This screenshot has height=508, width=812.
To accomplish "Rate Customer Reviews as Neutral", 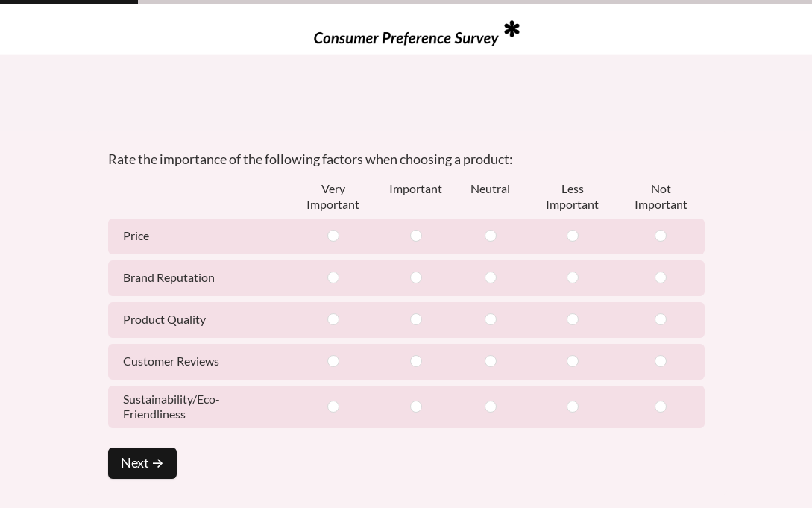I will tap(491, 361).
